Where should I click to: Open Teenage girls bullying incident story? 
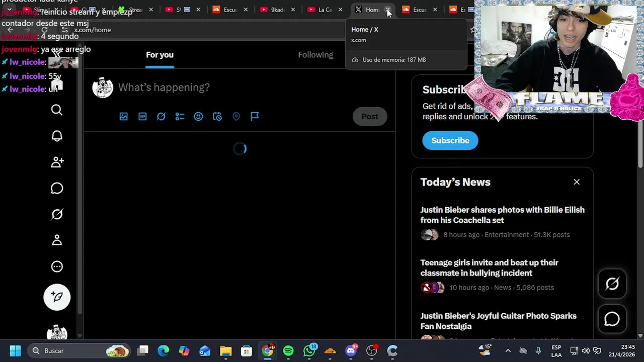[489, 267]
